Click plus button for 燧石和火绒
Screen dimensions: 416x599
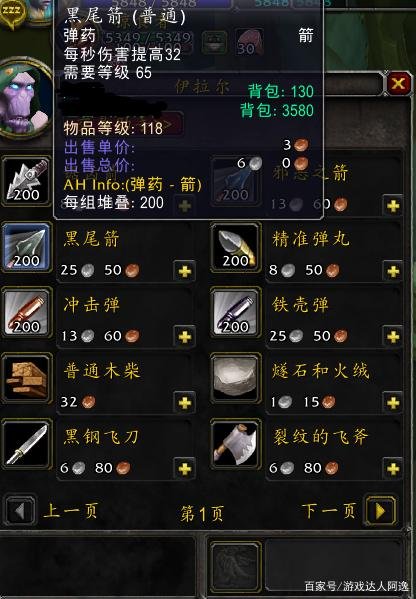coord(393,403)
